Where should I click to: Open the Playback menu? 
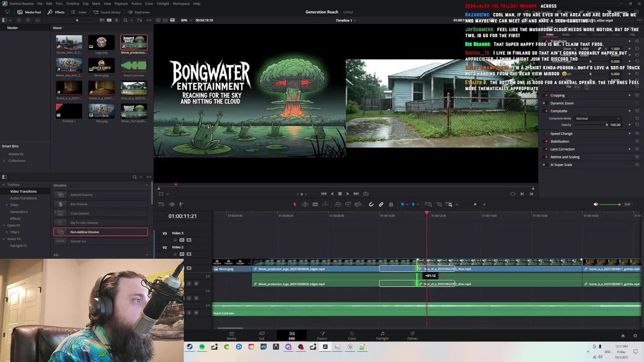[121, 4]
